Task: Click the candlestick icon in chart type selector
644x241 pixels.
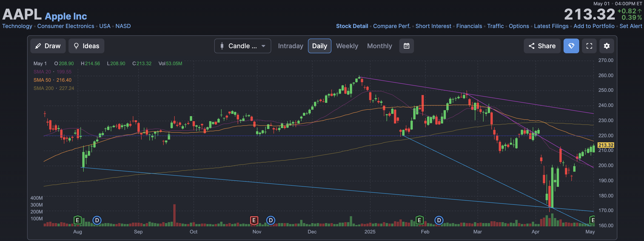Action: [x=222, y=46]
